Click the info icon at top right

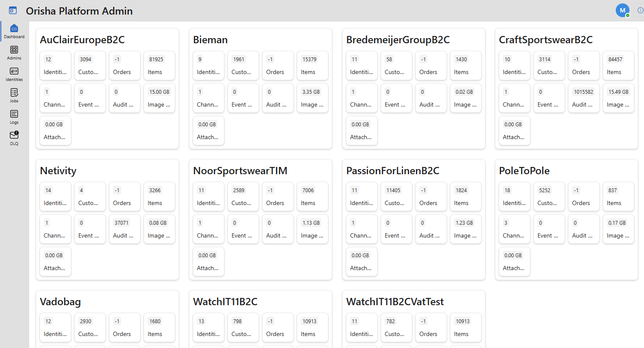(640, 10)
